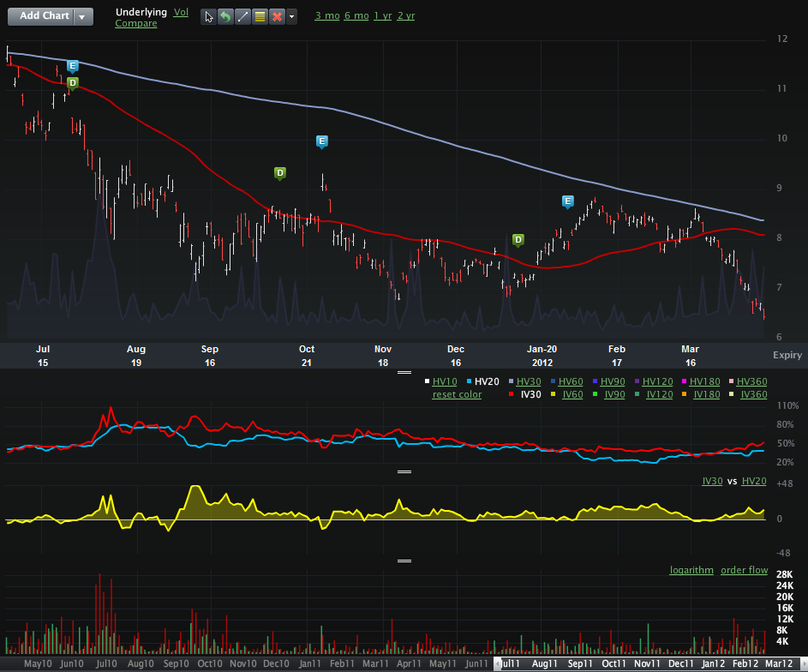Open the Compare link
This screenshot has width=808, height=672.
136,23
